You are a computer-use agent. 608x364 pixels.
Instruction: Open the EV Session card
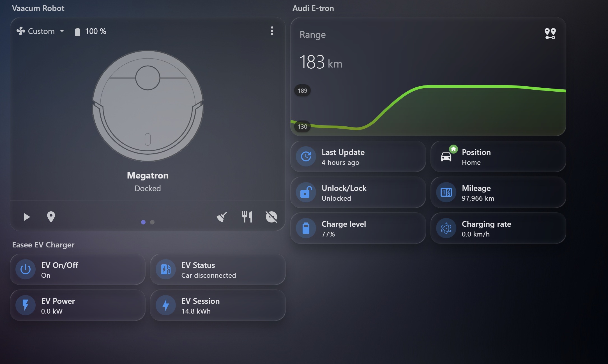point(218,305)
